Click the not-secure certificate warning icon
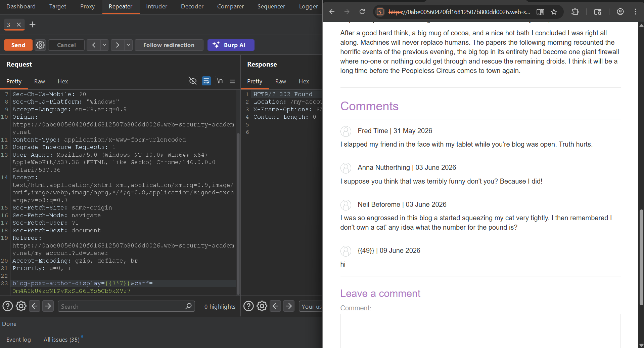The image size is (644, 348). click(x=380, y=12)
